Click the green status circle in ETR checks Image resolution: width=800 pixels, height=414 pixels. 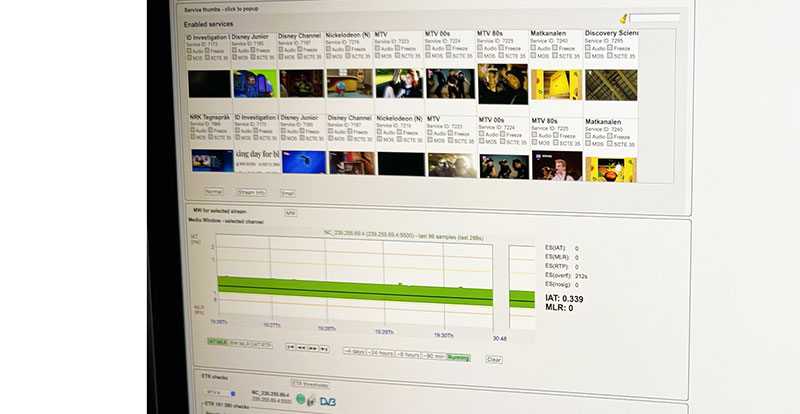point(301,399)
